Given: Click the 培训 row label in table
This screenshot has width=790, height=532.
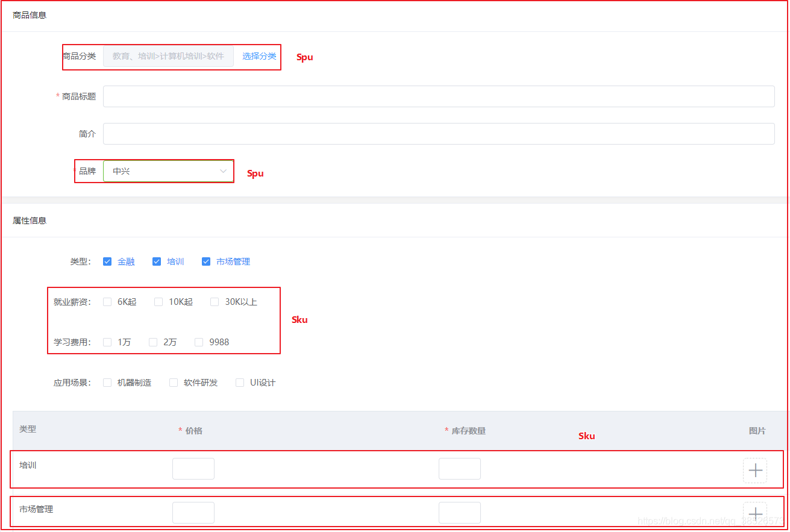Looking at the screenshot, I should coord(28,465).
